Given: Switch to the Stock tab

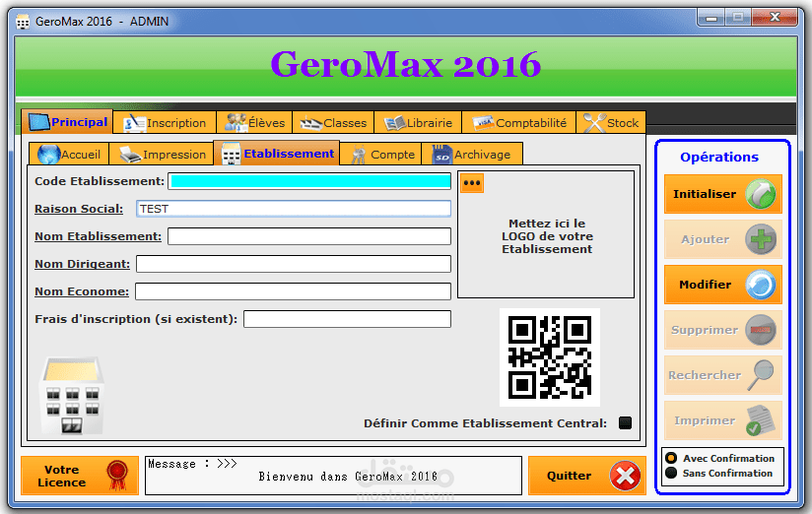Looking at the screenshot, I should (x=611, y=123).
